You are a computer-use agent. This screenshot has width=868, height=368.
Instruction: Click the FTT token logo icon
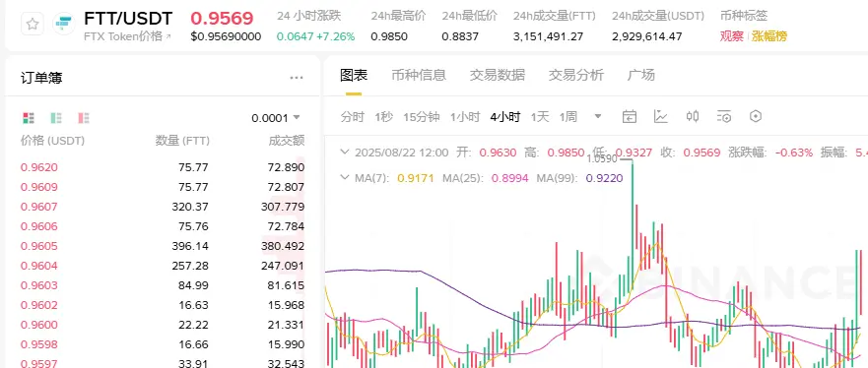[x=64, y=25]
